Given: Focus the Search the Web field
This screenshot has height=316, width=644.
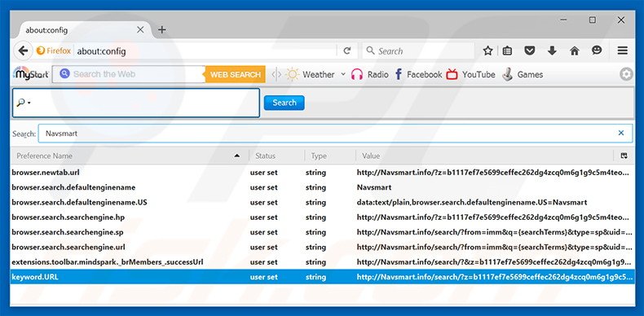Looking at the screenshot, I should coord(130,74).
